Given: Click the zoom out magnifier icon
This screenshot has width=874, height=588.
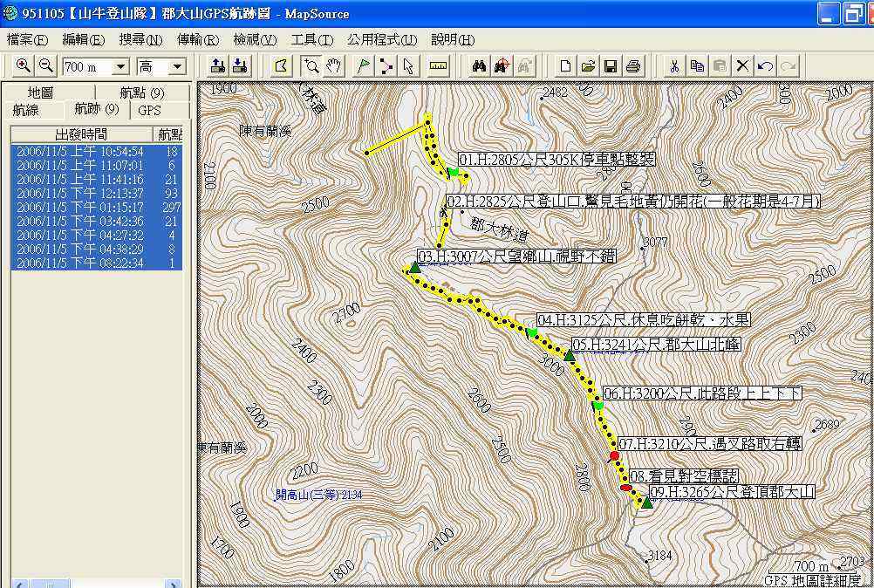Looking at the screenshot, I should click(x=45, y=66).
